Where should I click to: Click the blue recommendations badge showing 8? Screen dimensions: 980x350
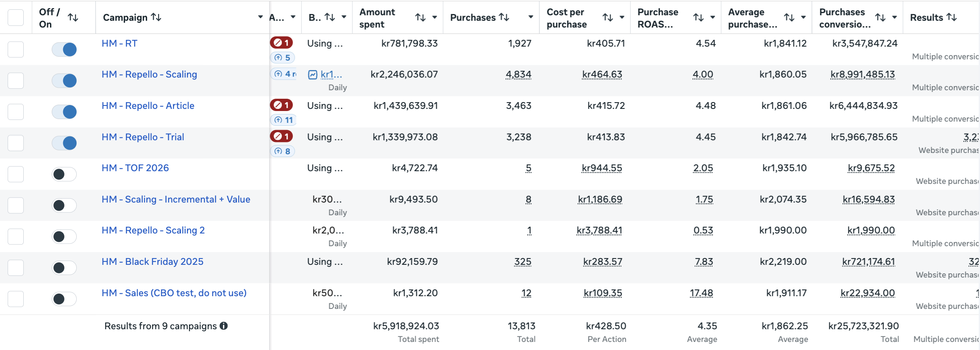[x=282, y=151]
